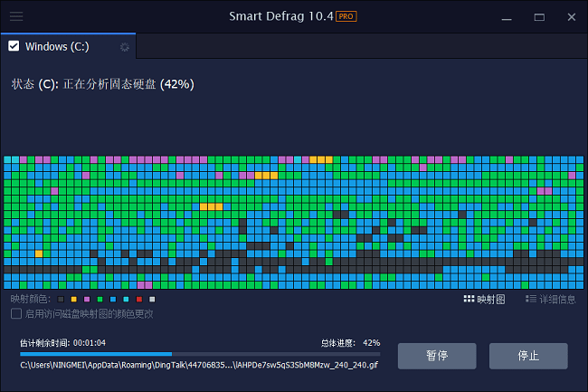Image resolution: width=588 pixels, height=392 pixels.
Task: Click the spinning gear on Windows (C:) tab
Action: pos(125,47)
